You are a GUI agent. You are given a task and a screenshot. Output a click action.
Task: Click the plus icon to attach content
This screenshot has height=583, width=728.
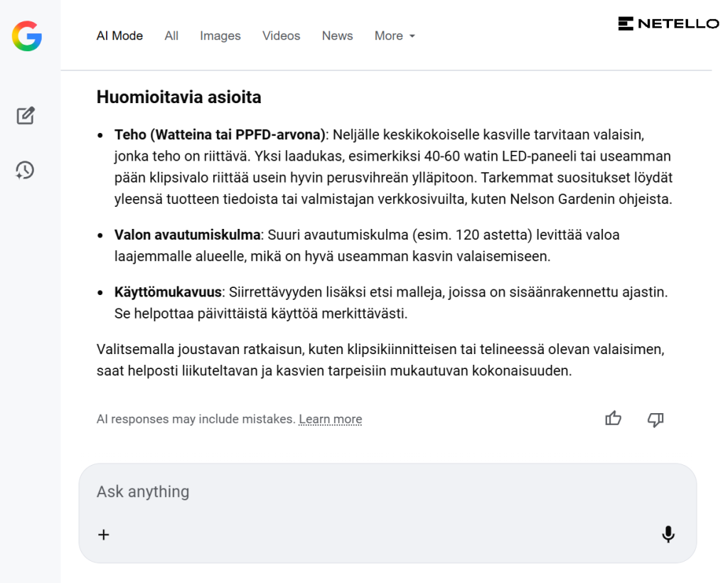(x=104, y=534)
